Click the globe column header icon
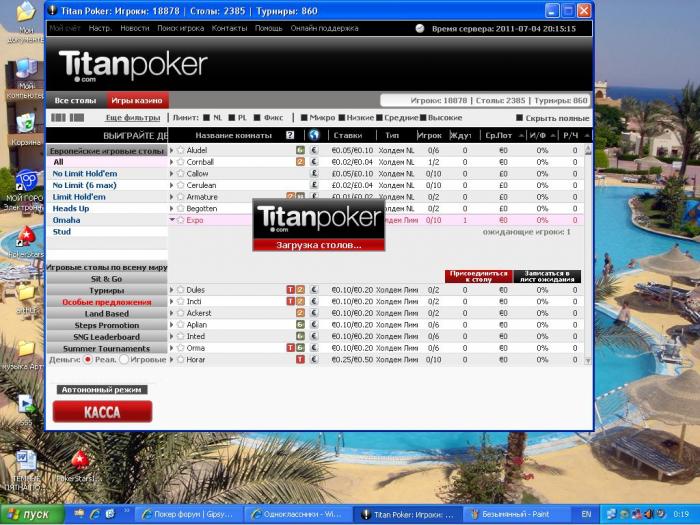This screenshot has width=700, height=525. [x=314, y=135]
